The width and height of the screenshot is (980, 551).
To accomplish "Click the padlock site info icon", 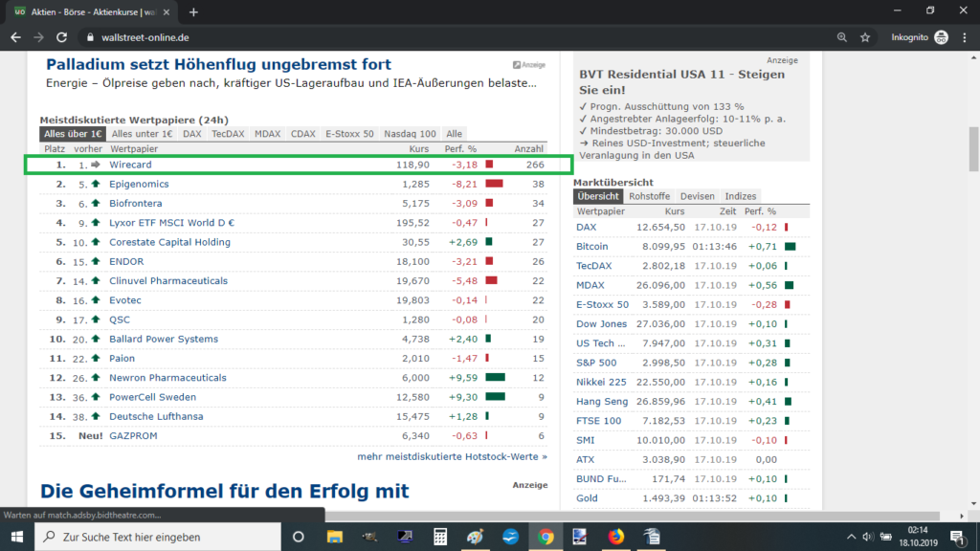I will [90, 37].
